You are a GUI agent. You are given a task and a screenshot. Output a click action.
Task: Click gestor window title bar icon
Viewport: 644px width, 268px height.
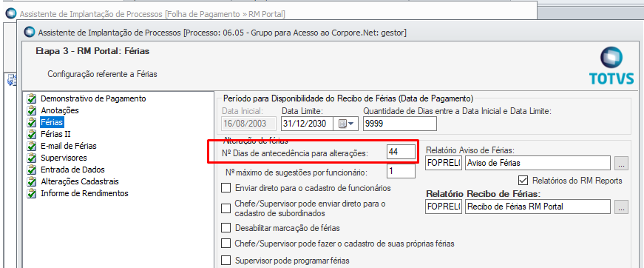click(x=30, y=32)
